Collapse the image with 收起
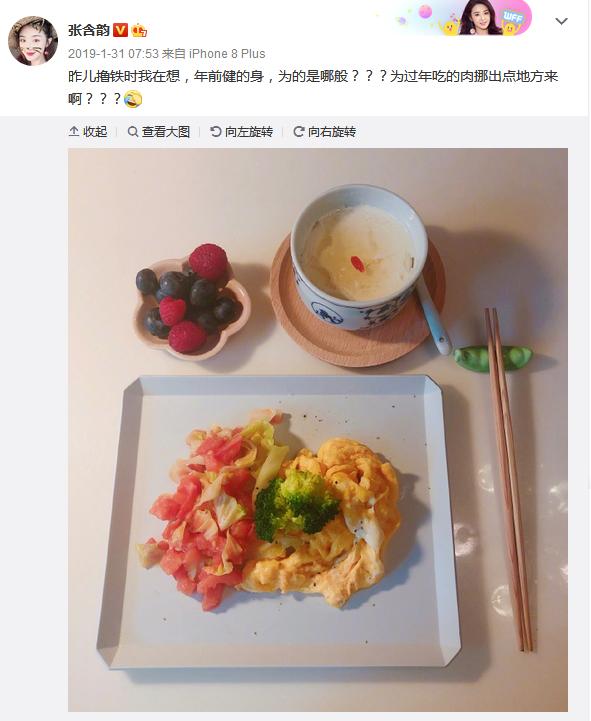 (88, 132)
